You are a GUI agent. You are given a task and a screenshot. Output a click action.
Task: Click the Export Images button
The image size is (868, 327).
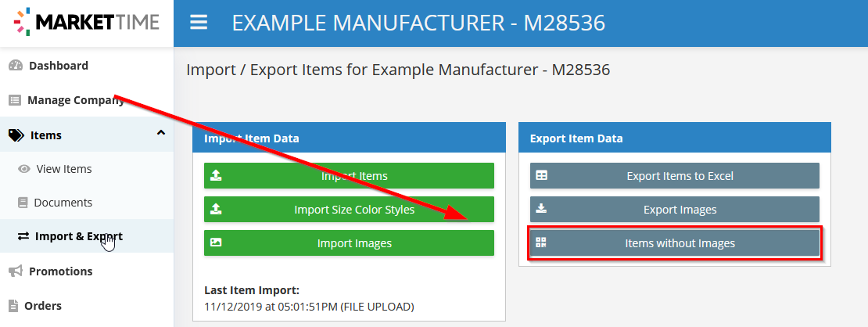(x=674, y=210)
